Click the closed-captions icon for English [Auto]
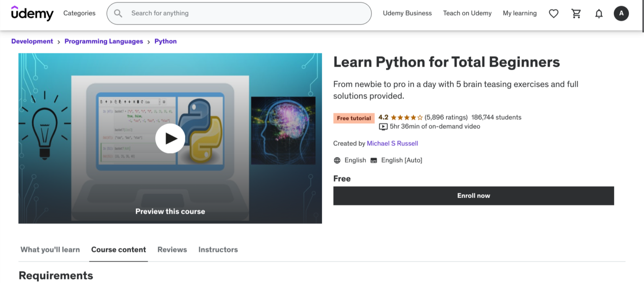644x283 pixels. [x=373, y=160]
